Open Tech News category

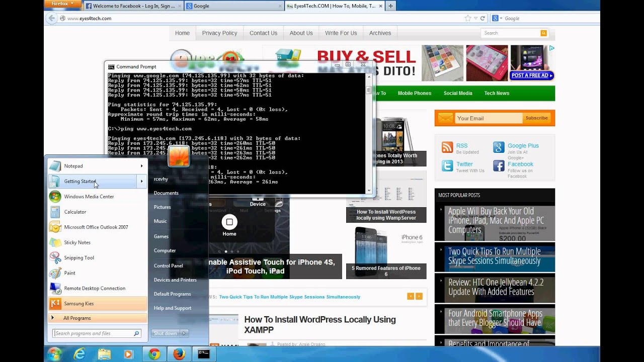497,93
